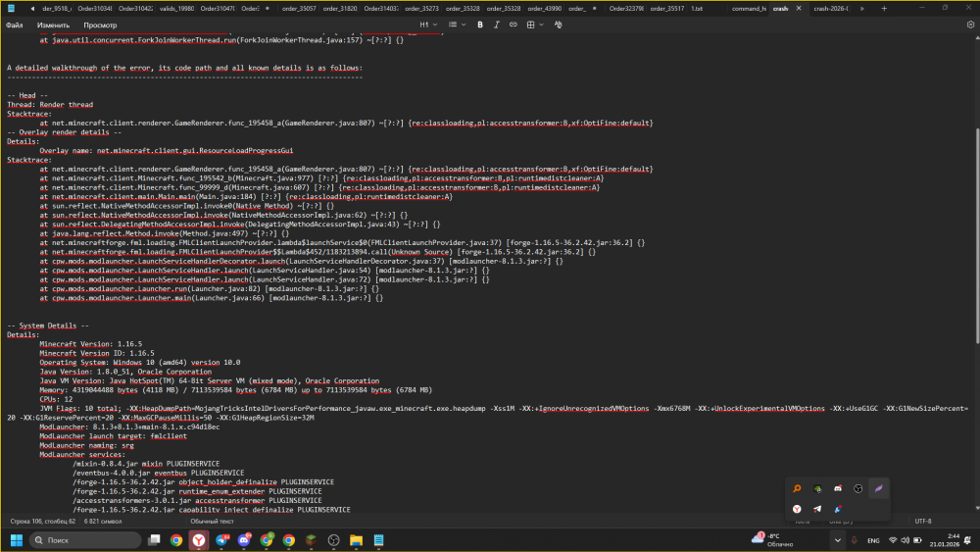Screen dimensions: 980x552
Task: Switch input language via ENG indicator
Action: [873, 540]
